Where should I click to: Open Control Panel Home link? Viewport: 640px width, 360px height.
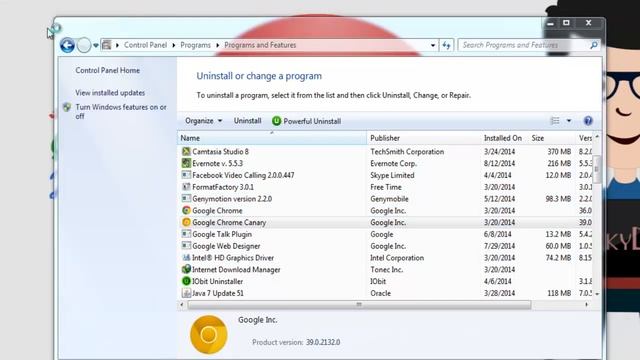click(108, 70)
